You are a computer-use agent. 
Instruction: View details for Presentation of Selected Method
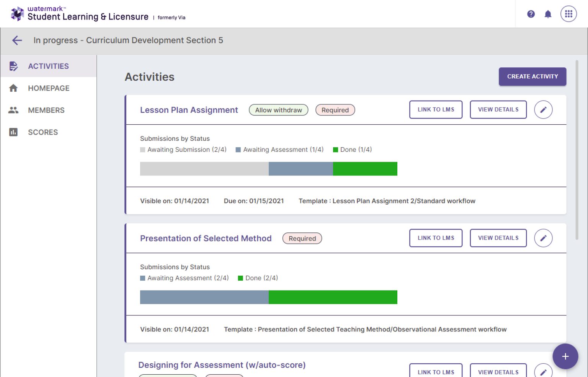pyautogui.click(x=498, y=238)
